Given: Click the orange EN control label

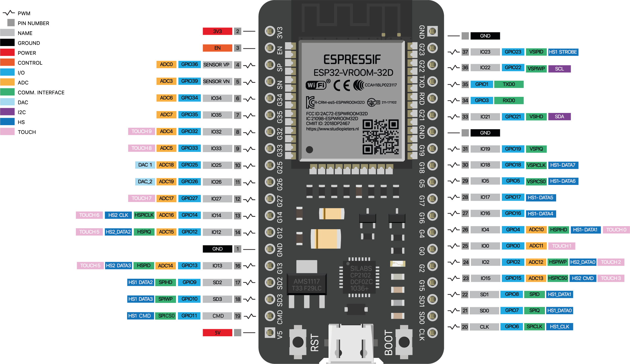Looking at the screenshot, I should 217,48.
